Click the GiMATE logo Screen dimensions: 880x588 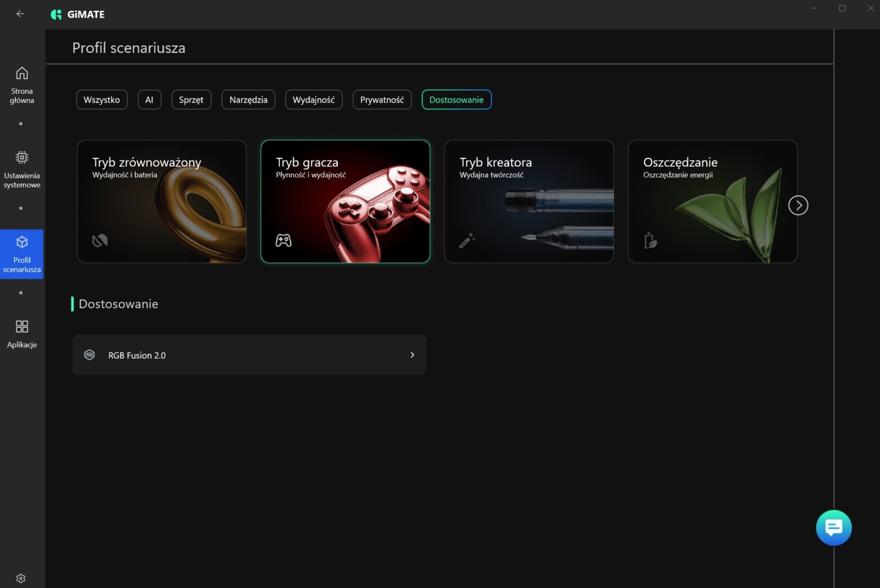point(78,14)
